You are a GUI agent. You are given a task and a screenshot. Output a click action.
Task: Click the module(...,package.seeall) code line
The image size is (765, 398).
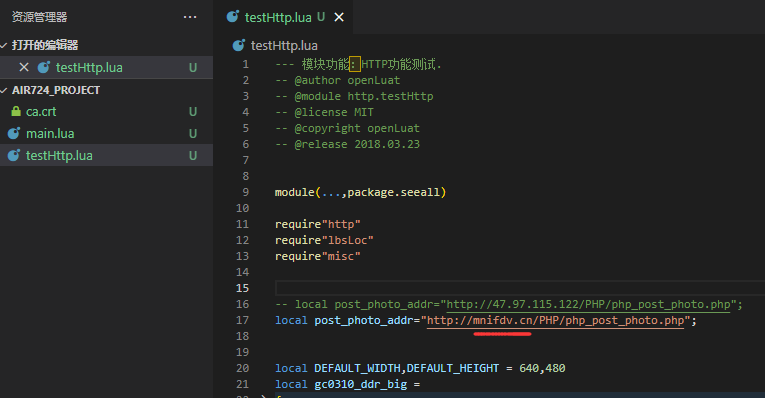point(360,192)
